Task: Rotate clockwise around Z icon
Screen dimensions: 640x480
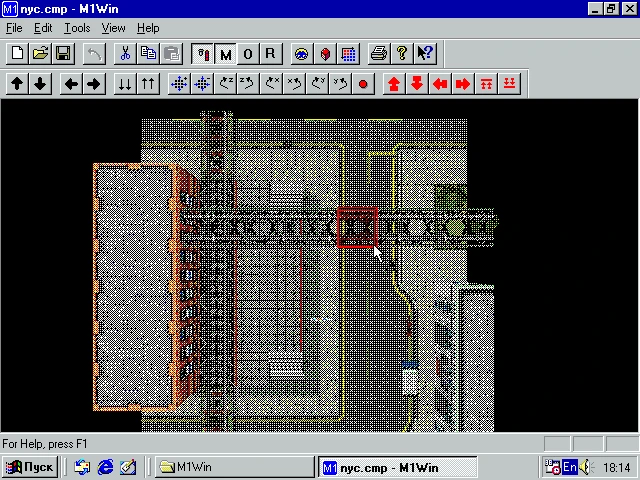Action: tap(248, 84)
